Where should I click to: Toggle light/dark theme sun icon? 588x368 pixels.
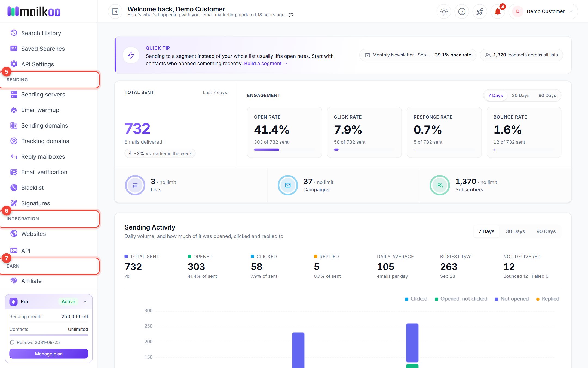coord(444,11)
